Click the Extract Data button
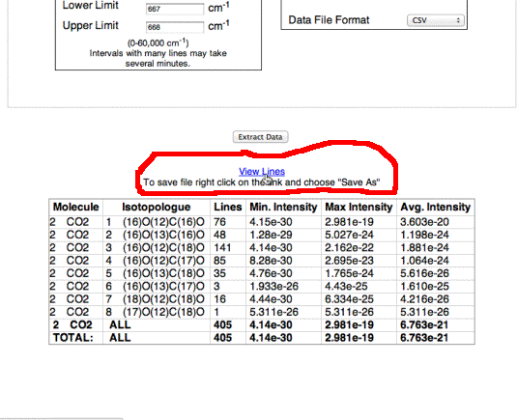517x420 pixels. [261, 137]
